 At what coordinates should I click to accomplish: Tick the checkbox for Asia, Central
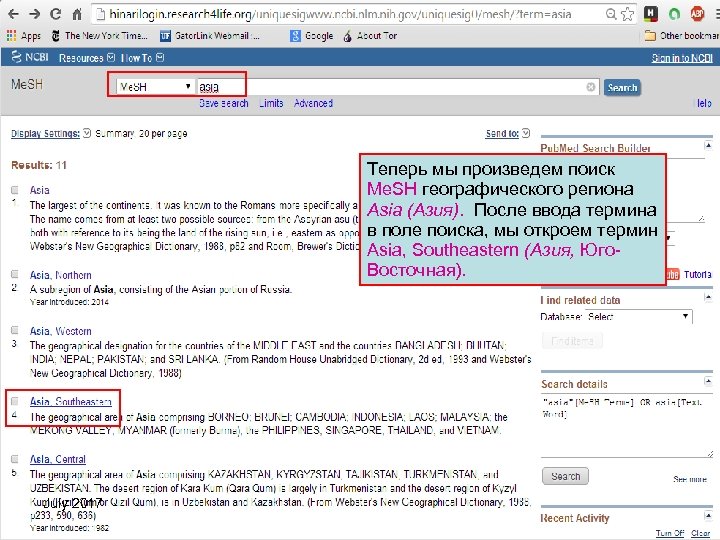(x=15, y=459)
